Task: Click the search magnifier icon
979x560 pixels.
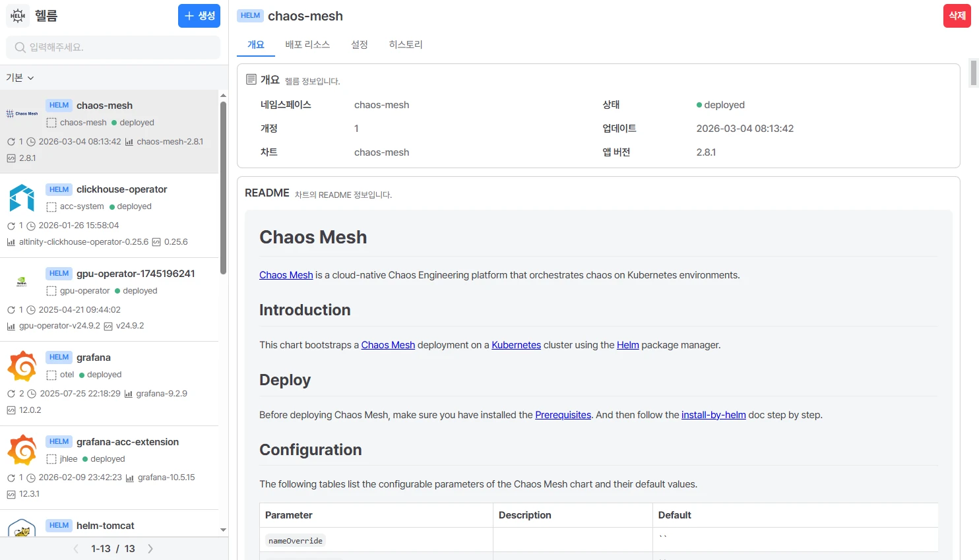Action: click(20, 47)
